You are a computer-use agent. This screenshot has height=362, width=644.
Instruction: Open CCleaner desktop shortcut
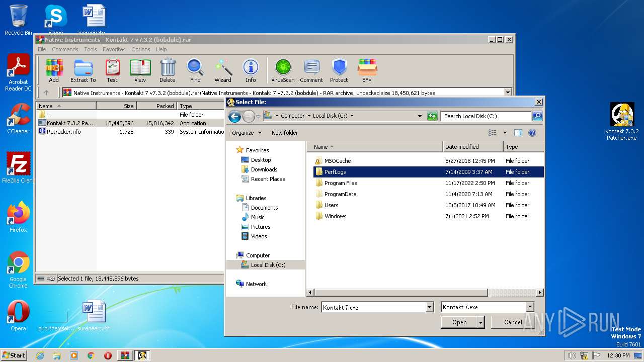point(18,119)
